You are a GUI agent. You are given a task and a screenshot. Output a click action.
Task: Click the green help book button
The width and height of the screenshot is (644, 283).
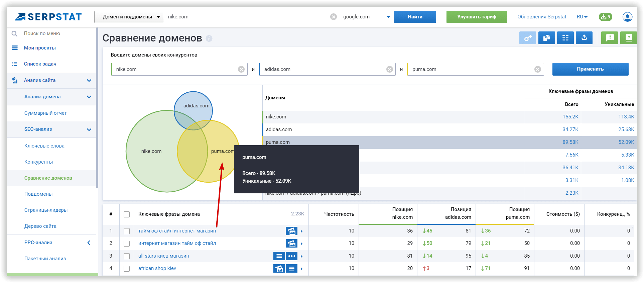coord(628,38)
